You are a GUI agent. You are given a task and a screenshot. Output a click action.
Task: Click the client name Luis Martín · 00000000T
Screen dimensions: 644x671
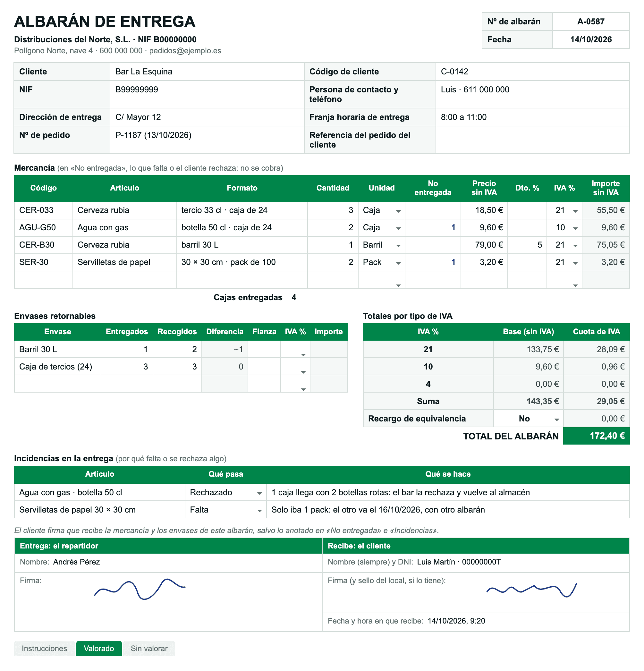(458, 562)
